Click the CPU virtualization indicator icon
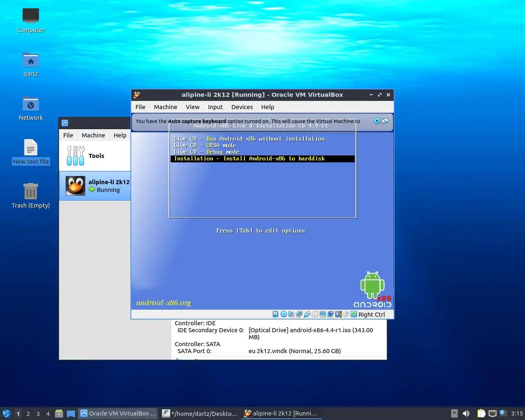 (338, 314)
